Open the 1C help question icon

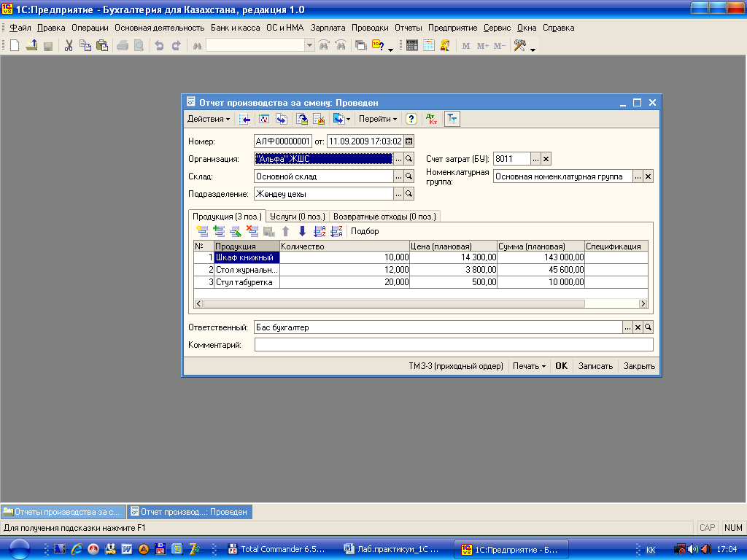(378, 46)
